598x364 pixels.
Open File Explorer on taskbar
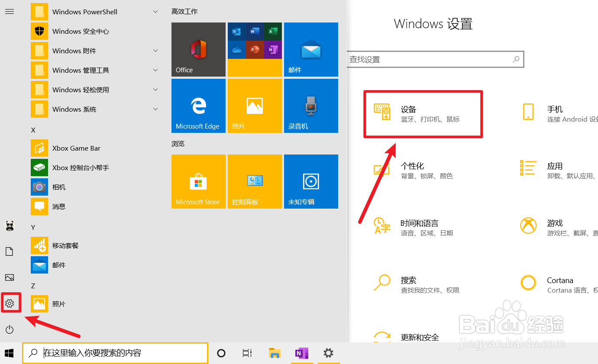275,353
